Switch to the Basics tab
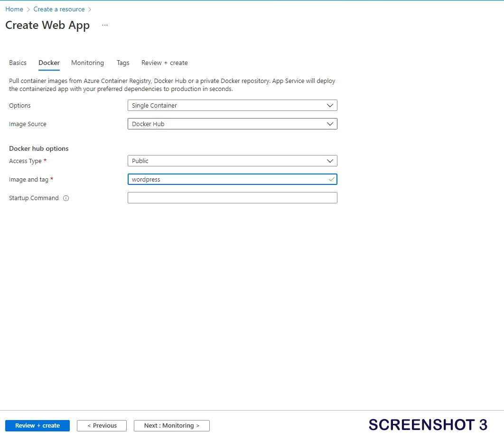The width and height of the screenshot is (504, 439). coord(18,63)
